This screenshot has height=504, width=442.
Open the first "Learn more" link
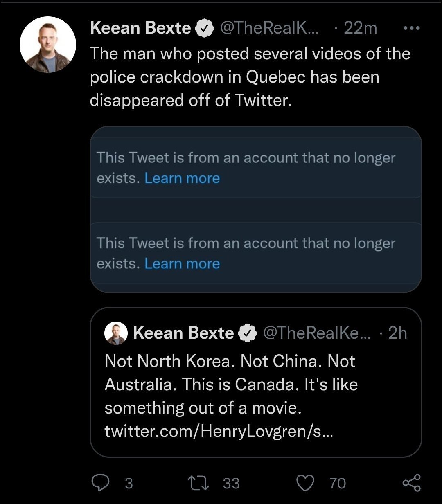tap(182, 178)
